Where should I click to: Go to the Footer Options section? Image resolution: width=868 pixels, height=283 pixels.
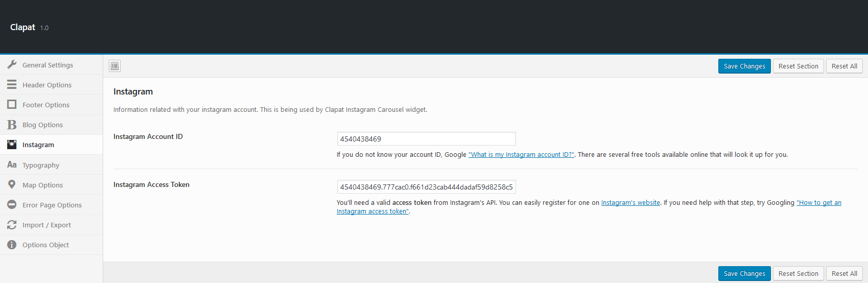51,105
